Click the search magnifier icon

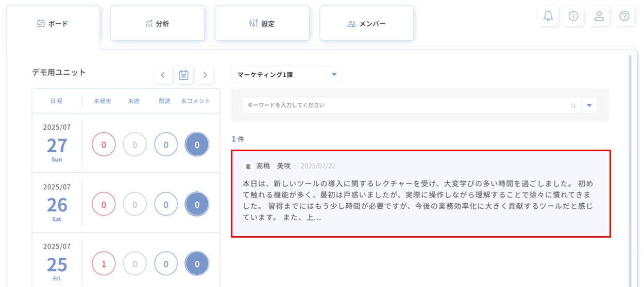573,105
